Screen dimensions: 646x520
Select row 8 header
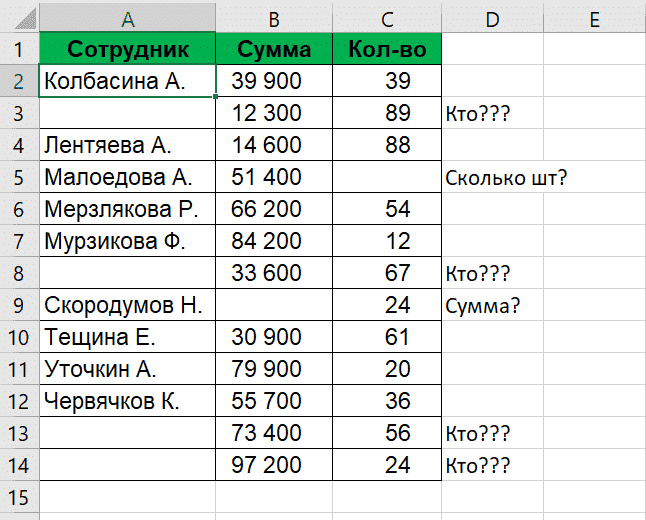[x=19, y=273]
